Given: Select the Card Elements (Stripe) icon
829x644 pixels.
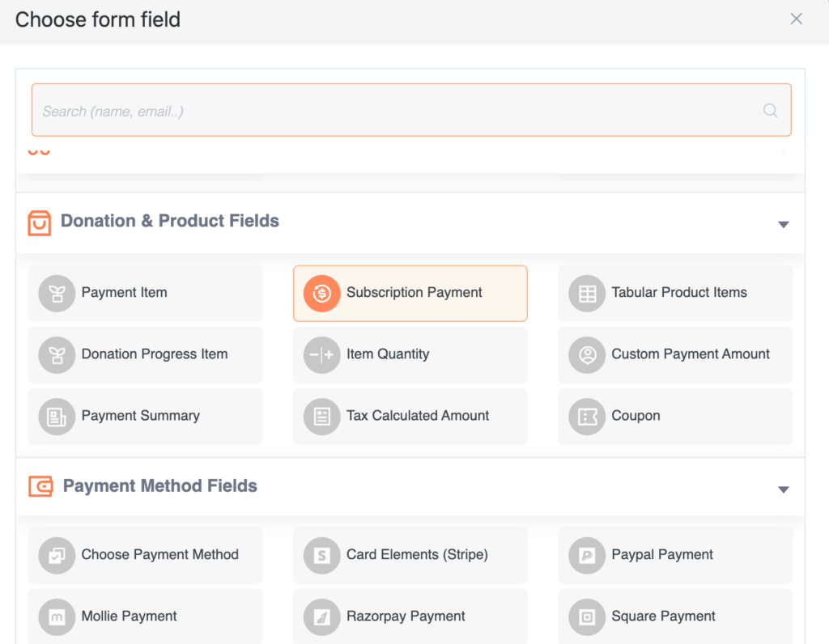Looking at the screenshot, I should coord(321,555).
